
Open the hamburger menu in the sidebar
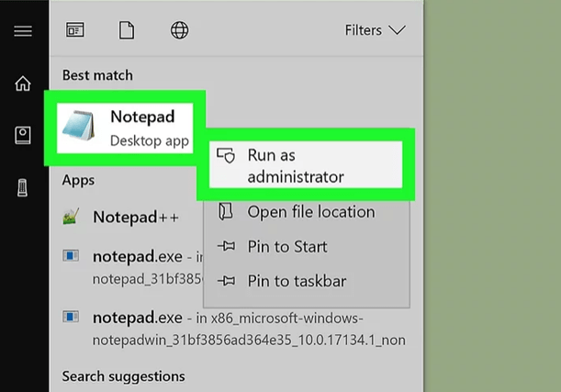23,31
